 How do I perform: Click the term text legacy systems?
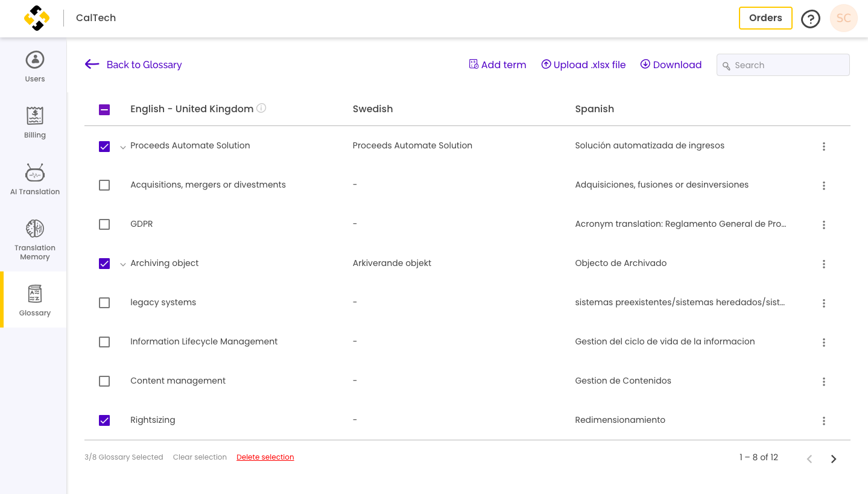[x=163, y=302]
